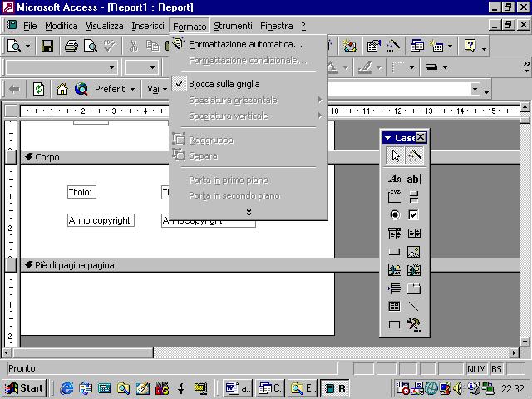
Task: Click the report selector box at ruler corner
Action: tap(11, 111)
